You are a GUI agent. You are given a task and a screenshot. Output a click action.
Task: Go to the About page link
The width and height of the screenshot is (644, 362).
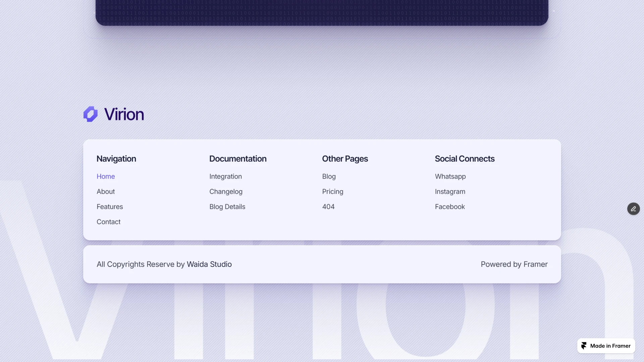(x=106, y=191)
